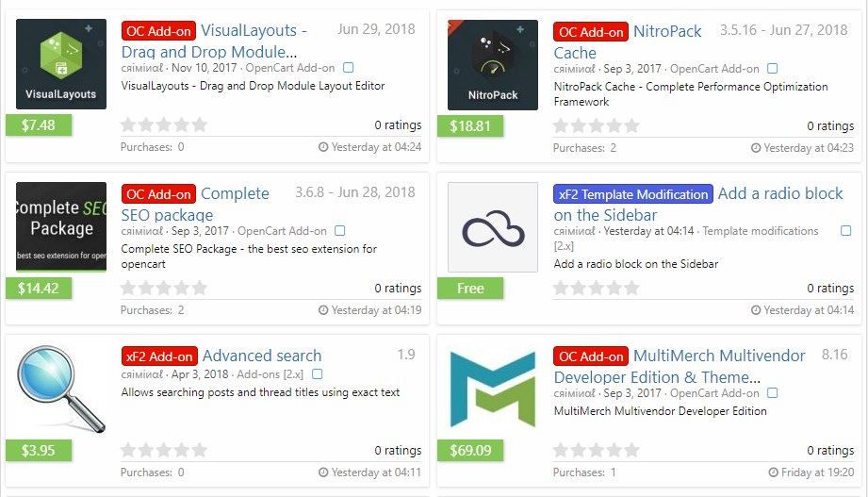Click the clock icon beside Yesterday at 04:24
Image resolution: width=868 pixels, height=497 pixels.
tap(323, 147)
